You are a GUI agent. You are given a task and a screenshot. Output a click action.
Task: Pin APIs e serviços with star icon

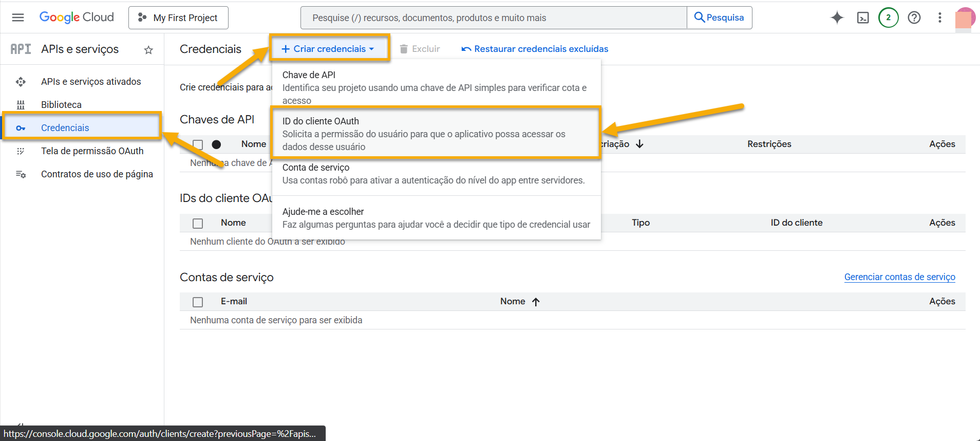(148, 50)
